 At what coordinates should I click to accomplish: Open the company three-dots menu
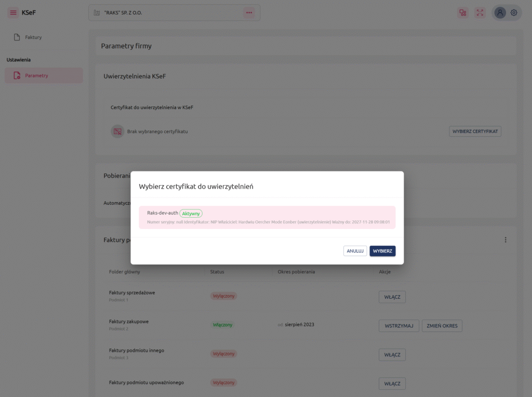249,12
